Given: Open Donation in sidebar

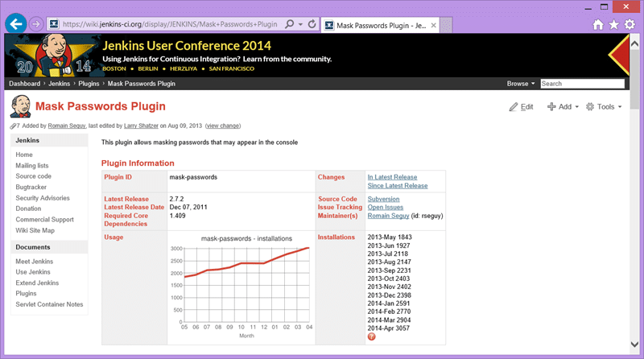Looking at the screenshot, I should (28, 208).
